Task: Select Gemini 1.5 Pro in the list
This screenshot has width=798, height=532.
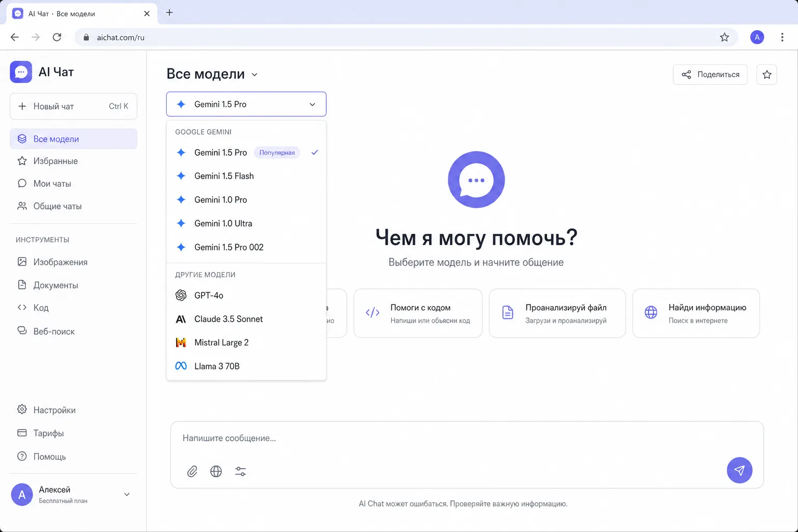Action: [x=246, y=152]
